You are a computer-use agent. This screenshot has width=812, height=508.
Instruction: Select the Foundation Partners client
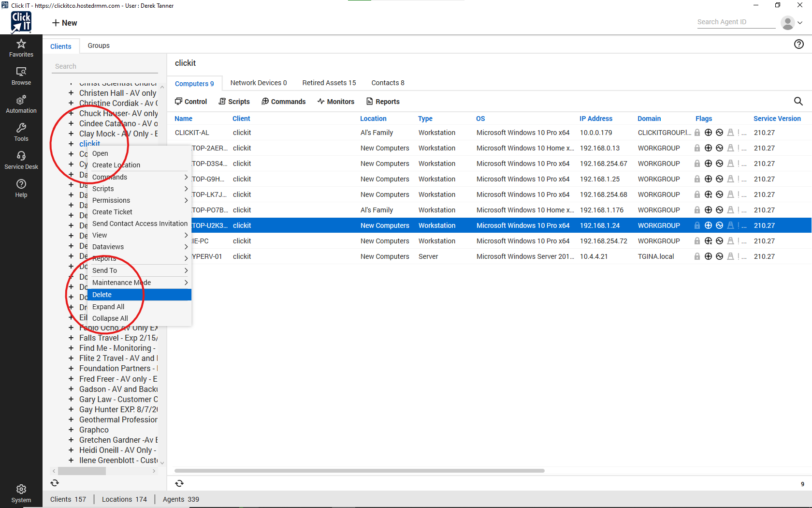click(118, 368)
